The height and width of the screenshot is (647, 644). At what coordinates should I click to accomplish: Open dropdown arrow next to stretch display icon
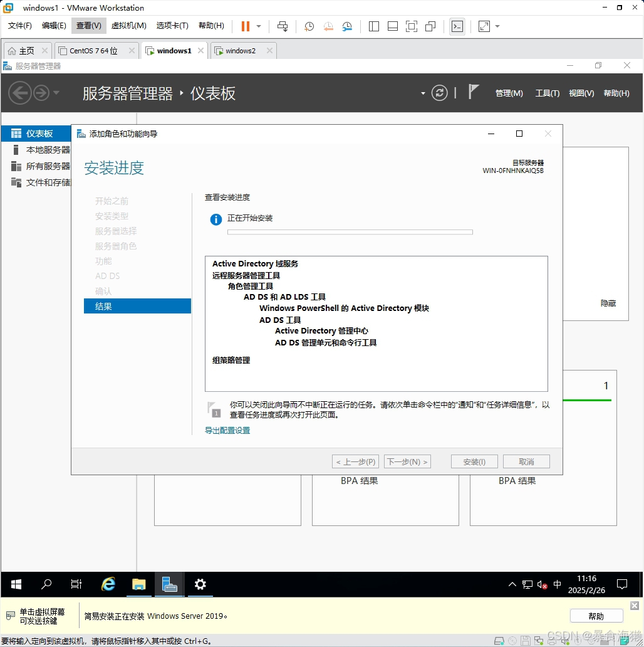coord(497,26)
